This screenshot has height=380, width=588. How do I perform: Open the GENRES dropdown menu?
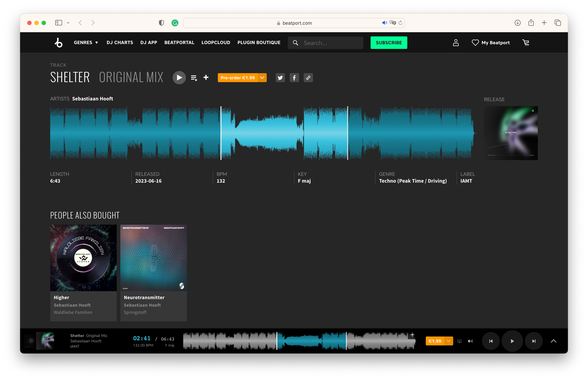point(86,43)
